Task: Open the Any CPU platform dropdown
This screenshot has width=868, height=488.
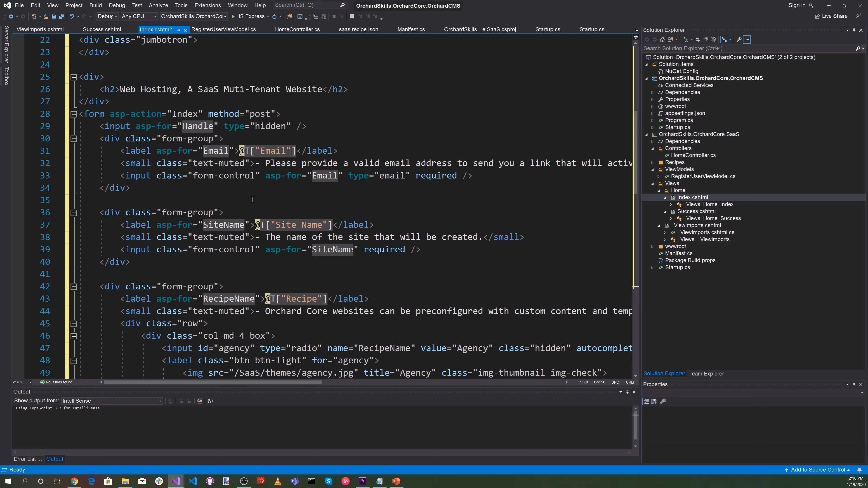Action: [x=139, y=16]
